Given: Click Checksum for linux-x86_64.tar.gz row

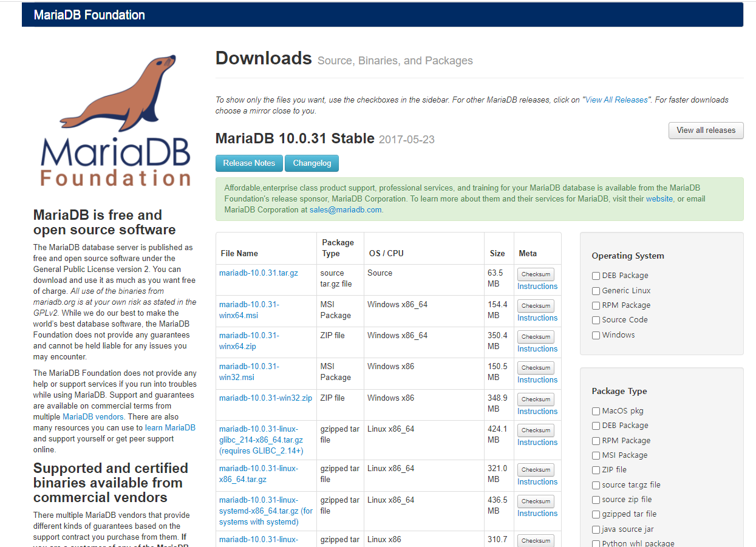Looking at the screenshot, I should click(536, 469).
